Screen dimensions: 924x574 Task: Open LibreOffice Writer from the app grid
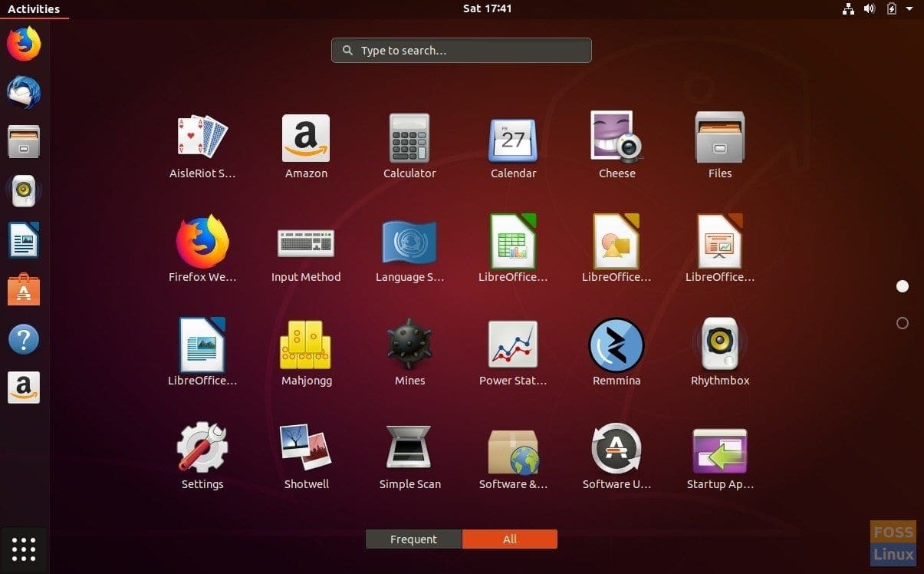point(202,345)
